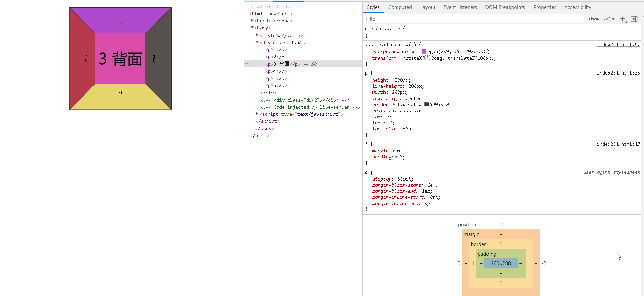Open the index251.html:60 source link
The width and height of the screenshot is (644, 296).
click(x=618, y=44)
